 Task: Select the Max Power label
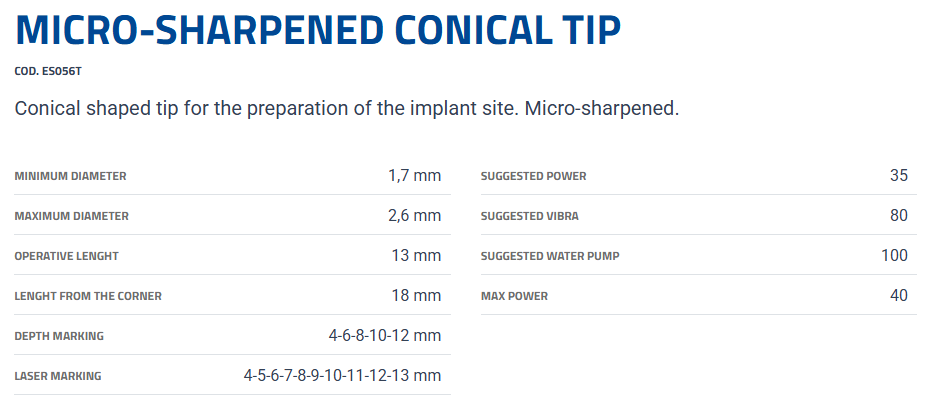tap(514, 296)
